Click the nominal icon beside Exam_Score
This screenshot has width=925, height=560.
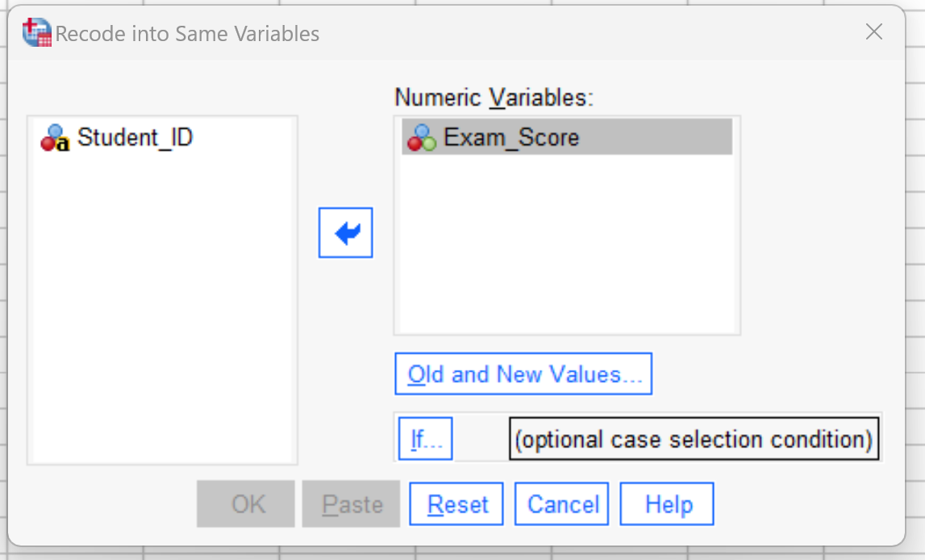(422, 138)
